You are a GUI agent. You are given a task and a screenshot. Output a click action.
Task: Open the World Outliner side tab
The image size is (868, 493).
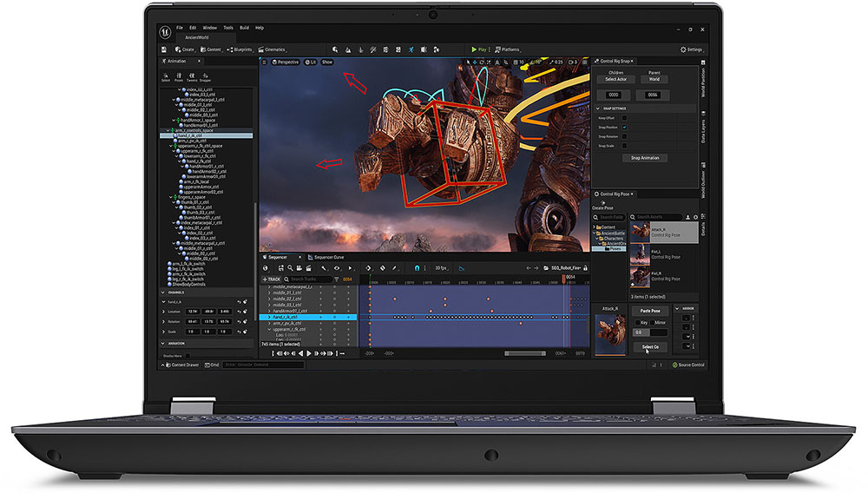click(x=703, y=181)
